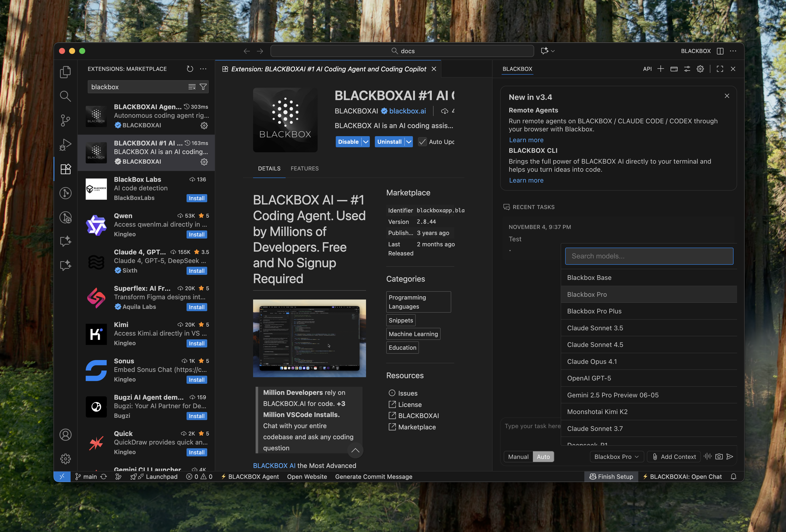This screenshot has height=532, width=786.
Task: Switch to Auto mode
Action: pyautogui.click(x=543, y=457)
